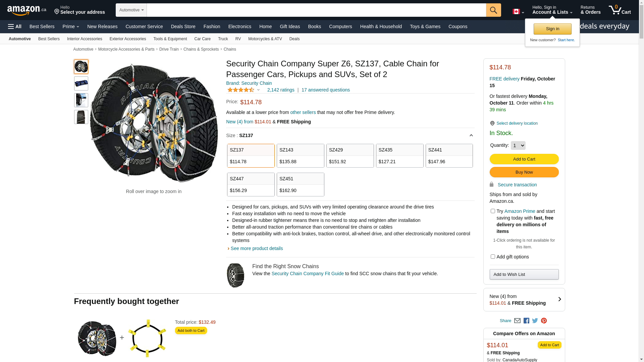Share via email envelope icon

517,321
